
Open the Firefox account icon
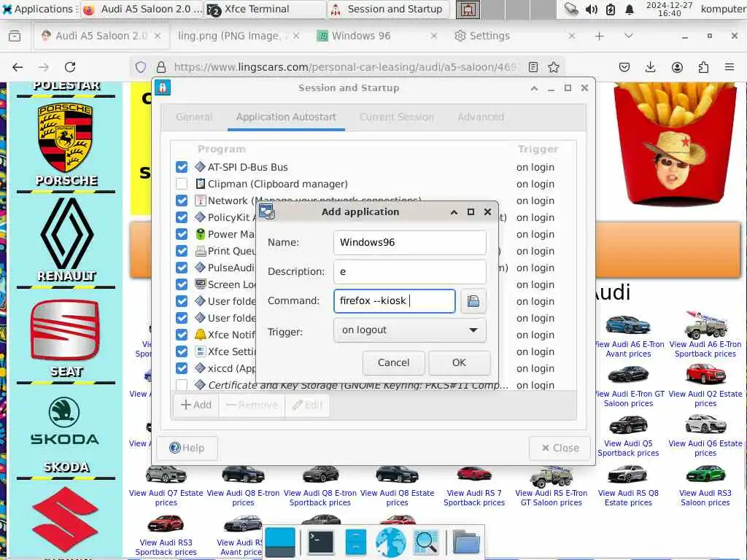point(677,67)
